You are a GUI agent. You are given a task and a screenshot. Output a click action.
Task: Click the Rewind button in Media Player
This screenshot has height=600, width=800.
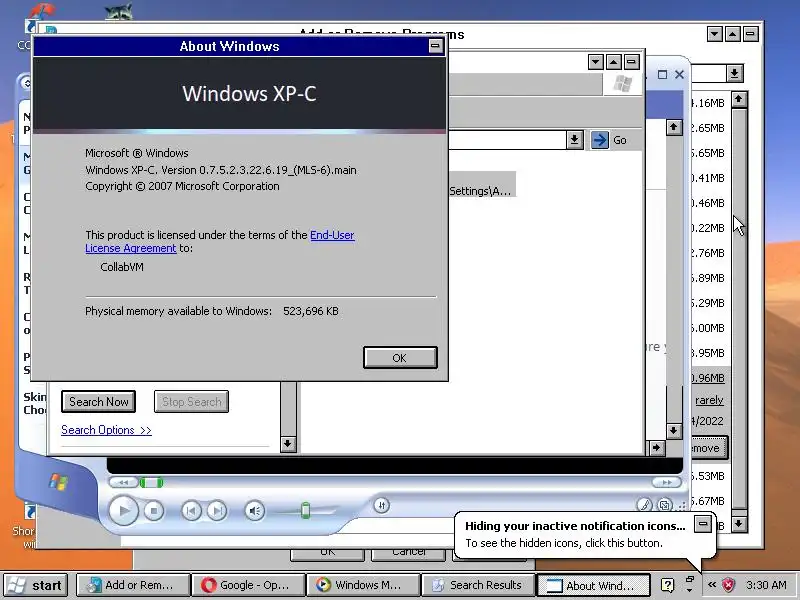coord(123,482)
